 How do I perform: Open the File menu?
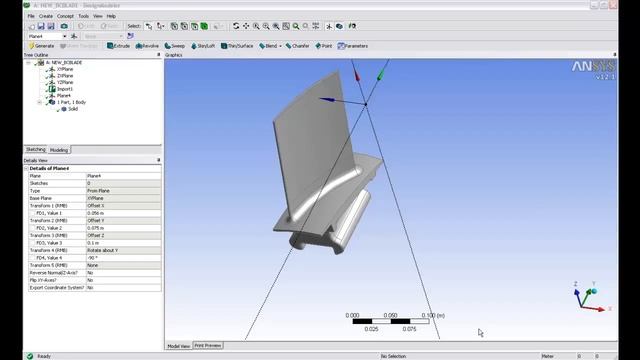point(31,16)
